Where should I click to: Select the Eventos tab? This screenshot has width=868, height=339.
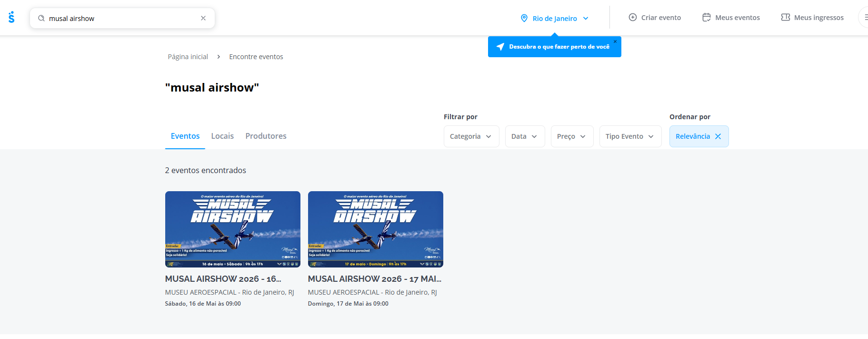coord(185,136)
